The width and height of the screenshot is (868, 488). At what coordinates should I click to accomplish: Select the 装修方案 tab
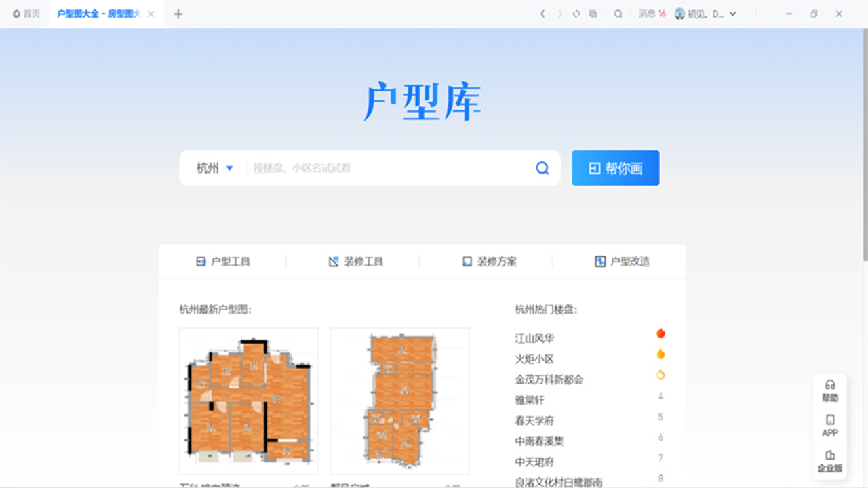pos(491,261)
